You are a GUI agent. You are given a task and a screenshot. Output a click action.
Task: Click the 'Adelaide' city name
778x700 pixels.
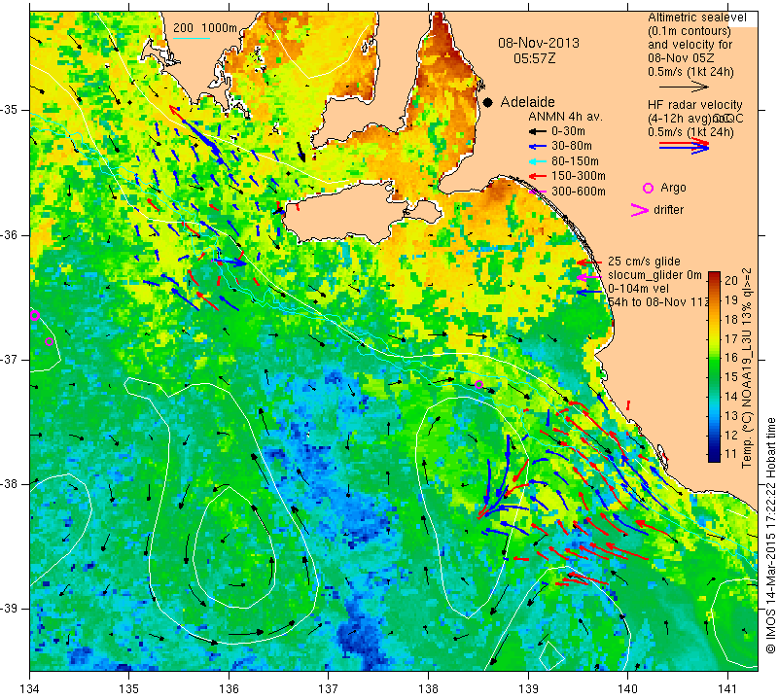click(x=527, y=102)
